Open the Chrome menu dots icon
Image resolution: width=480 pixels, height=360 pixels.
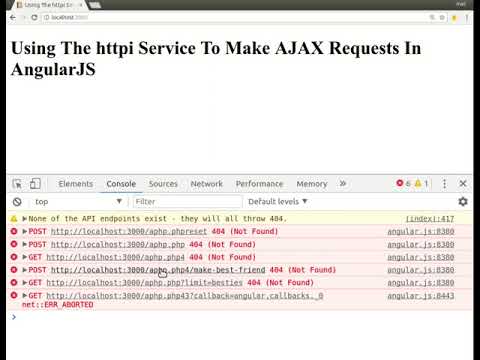pyautogui.click(x=467, y=17)
